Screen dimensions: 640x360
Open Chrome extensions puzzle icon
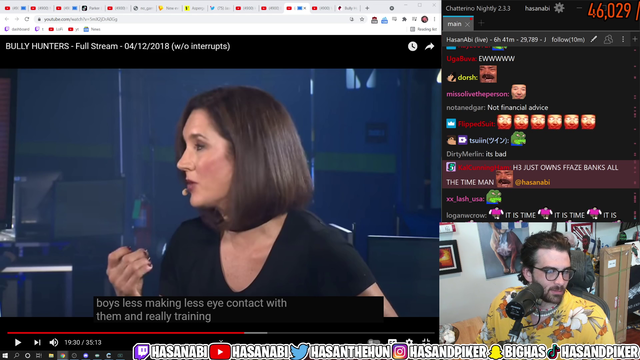point(404,19)
